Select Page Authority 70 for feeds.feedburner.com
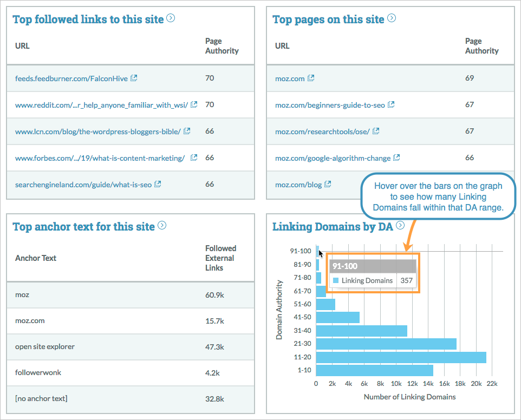 click(x=210, y=78)
